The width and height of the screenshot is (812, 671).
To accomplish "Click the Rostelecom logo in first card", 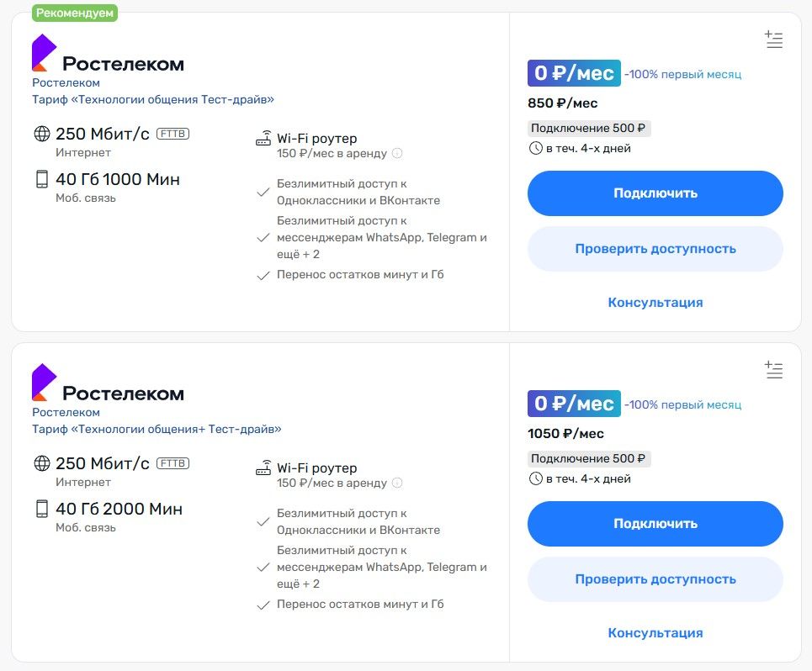I will (x=108, y=53).
